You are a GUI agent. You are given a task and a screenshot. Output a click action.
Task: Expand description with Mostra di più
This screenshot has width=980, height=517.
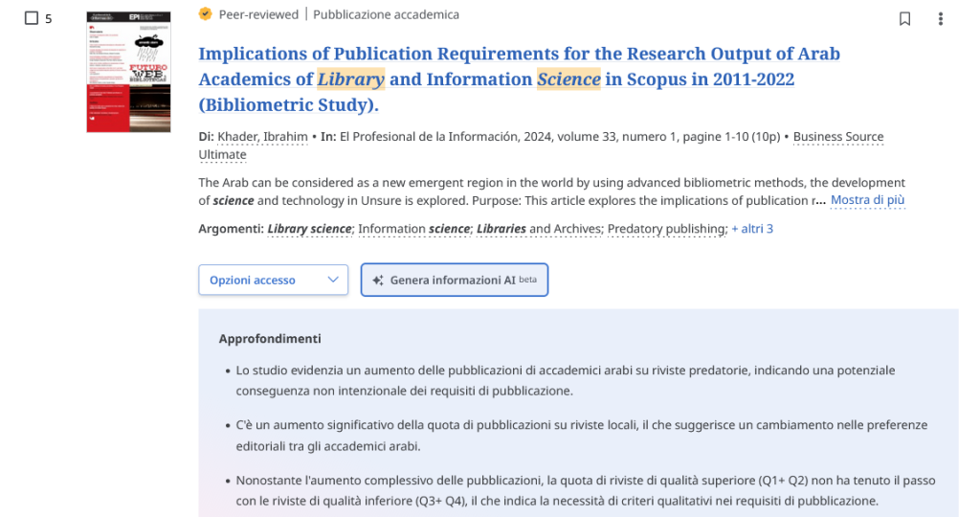(x=867, y=200)
